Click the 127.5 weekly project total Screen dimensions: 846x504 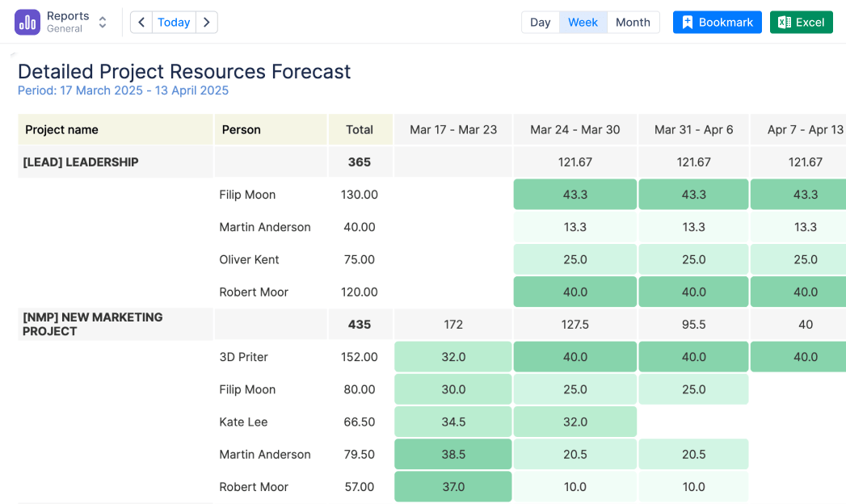click(x=575, y=325)
